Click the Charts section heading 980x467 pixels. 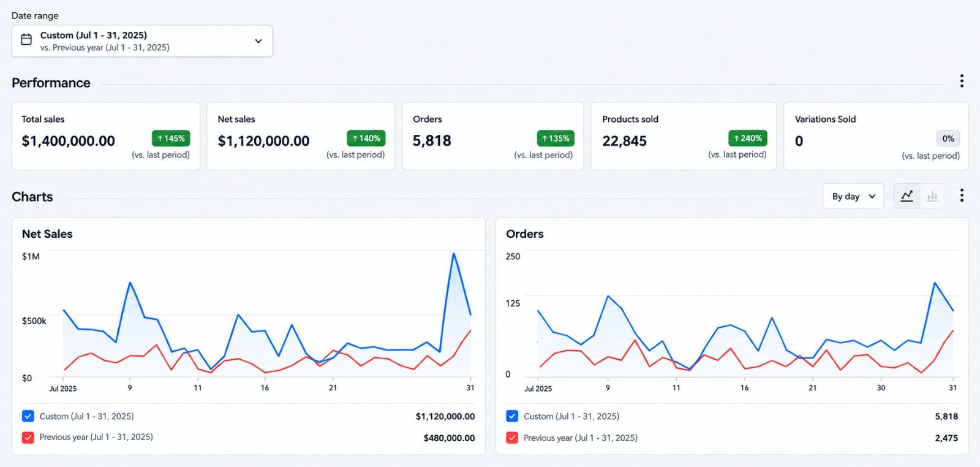(x=32, y=197)
